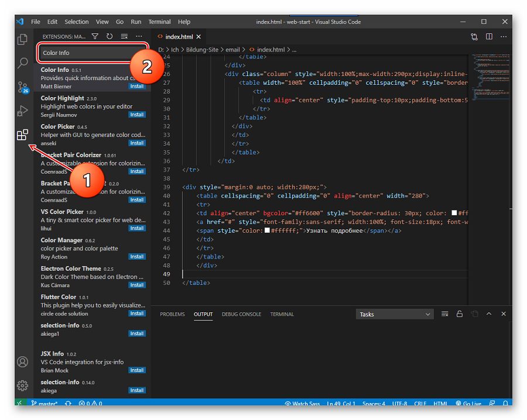This screenshot has width=527, height=420.
Task: Click the filter extensions funnel icon
Action: [95, 36]
